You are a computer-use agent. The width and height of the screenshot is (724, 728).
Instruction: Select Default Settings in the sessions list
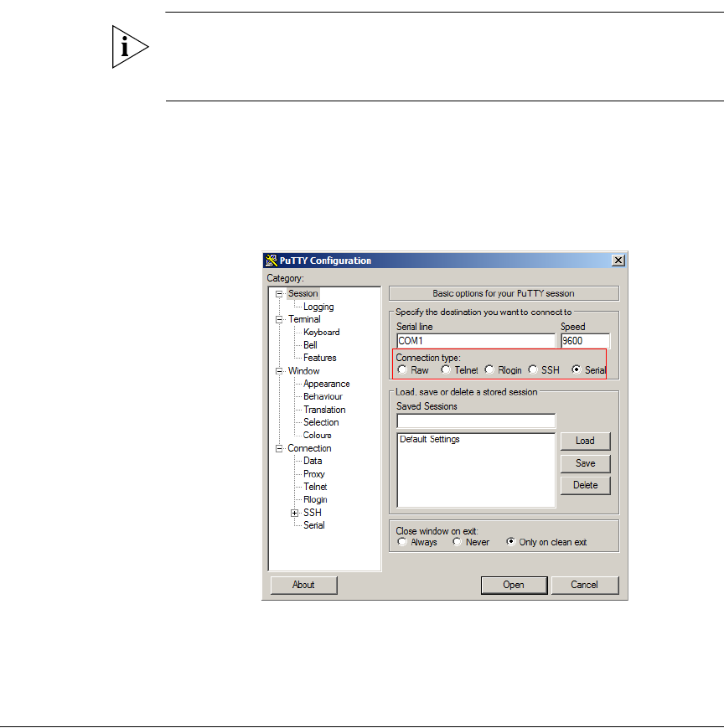[430, 439]
